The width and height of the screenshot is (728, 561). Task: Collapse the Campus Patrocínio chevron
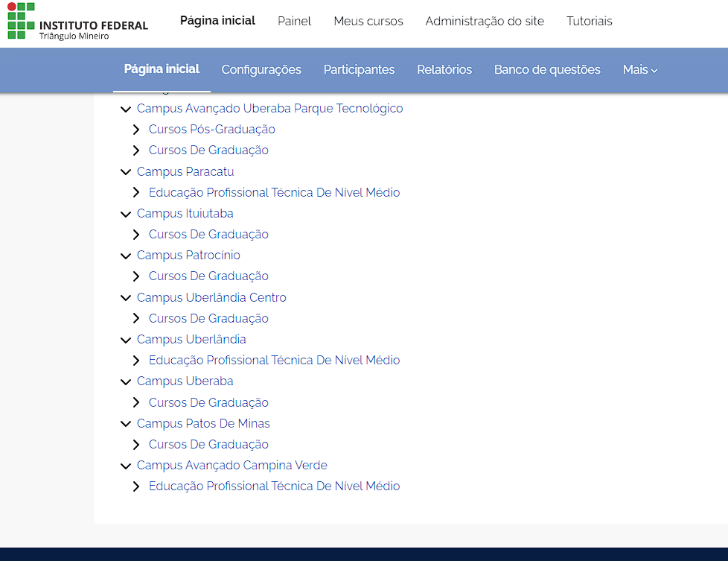coord(125,256)
